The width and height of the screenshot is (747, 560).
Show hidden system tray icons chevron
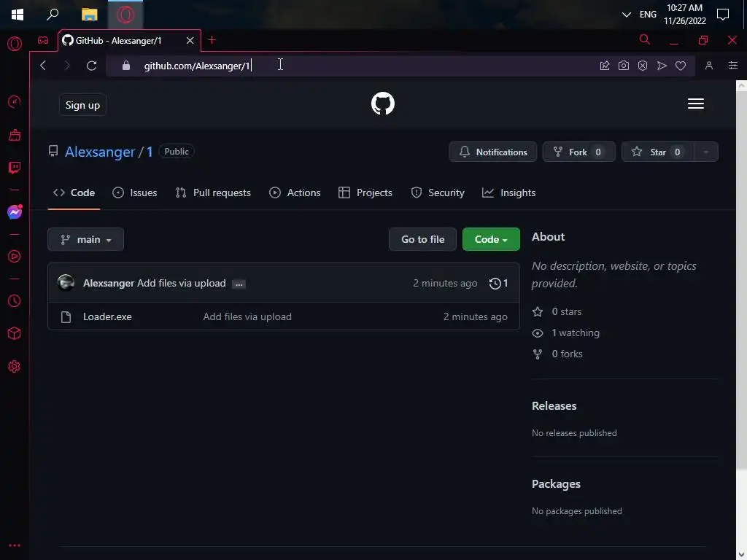(627, 15)
